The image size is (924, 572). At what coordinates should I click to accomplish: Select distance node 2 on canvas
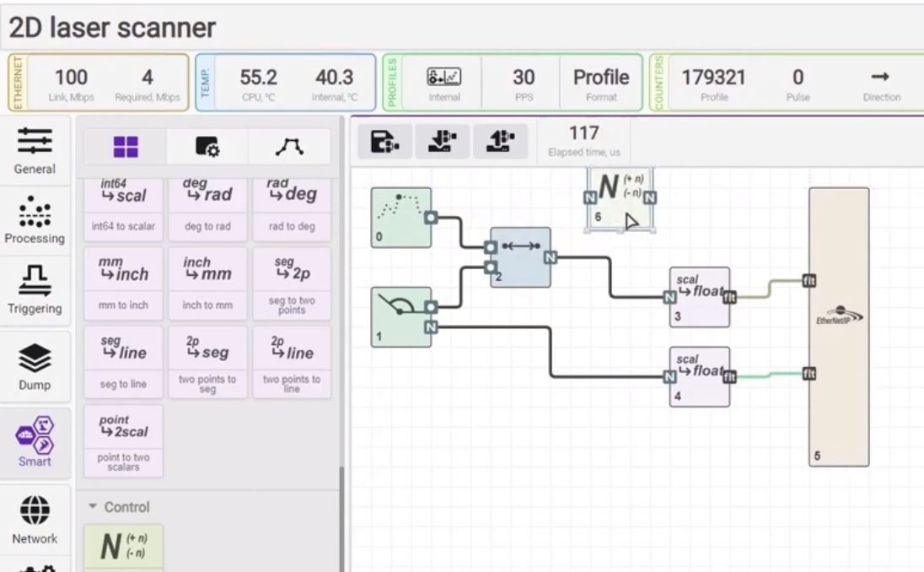[520, 257]
